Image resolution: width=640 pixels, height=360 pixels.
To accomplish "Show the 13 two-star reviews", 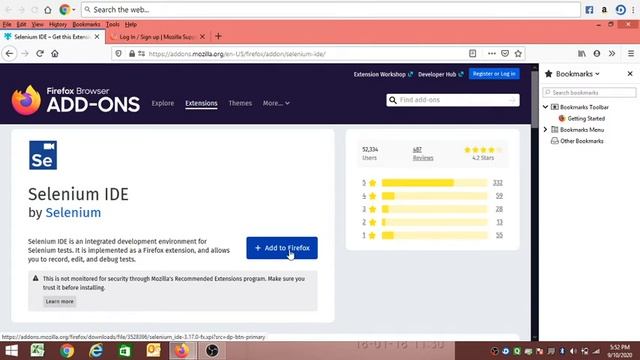I will (x=499, y=222).
